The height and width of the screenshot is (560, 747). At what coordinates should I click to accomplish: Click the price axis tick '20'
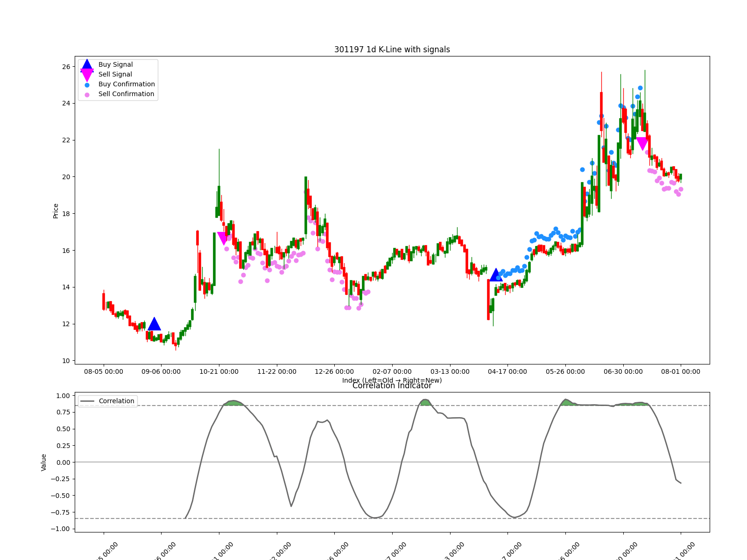click(66, 177)
